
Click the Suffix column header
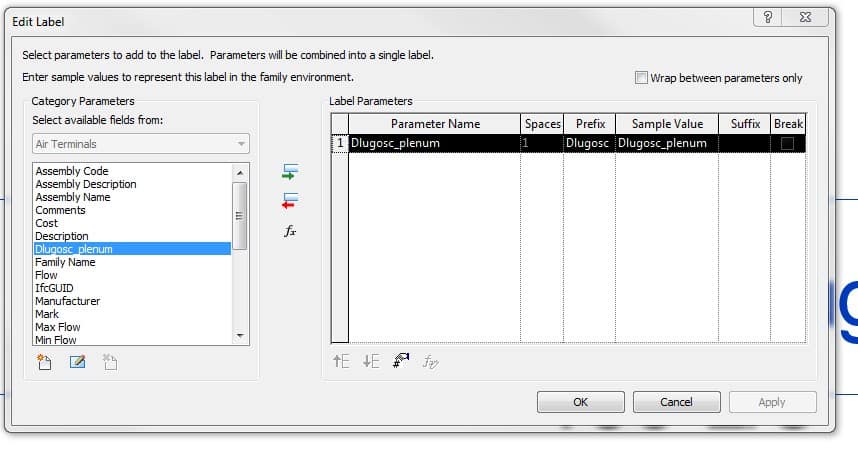point(744,124)
